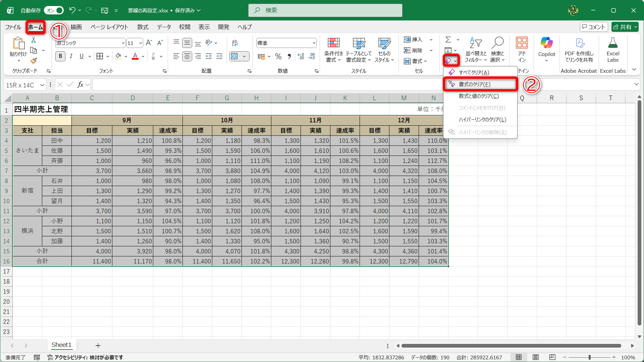Click the zoom slider in status bar
644x362 pixels.
click(x=589, y=357)
